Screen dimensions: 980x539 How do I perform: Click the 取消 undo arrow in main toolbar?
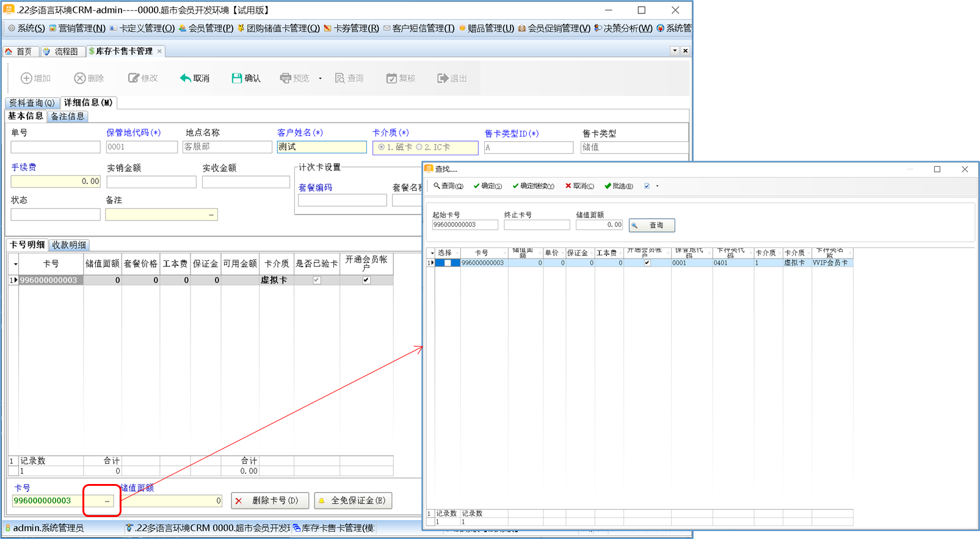(185, 78)
